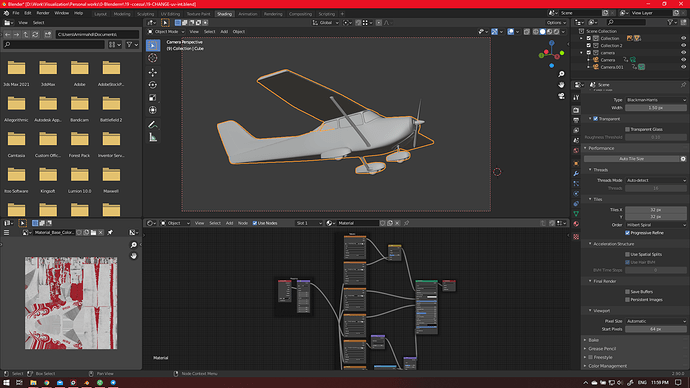Open the Slot 1 material slot dropdown
The image size is (690, 388).
(309, 223)
